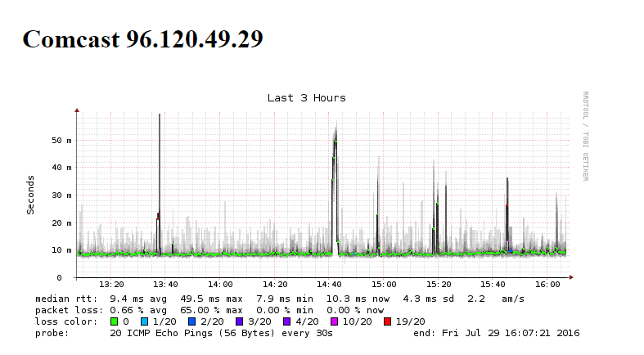Click the '16:00' time axis label

coord(547,285)
